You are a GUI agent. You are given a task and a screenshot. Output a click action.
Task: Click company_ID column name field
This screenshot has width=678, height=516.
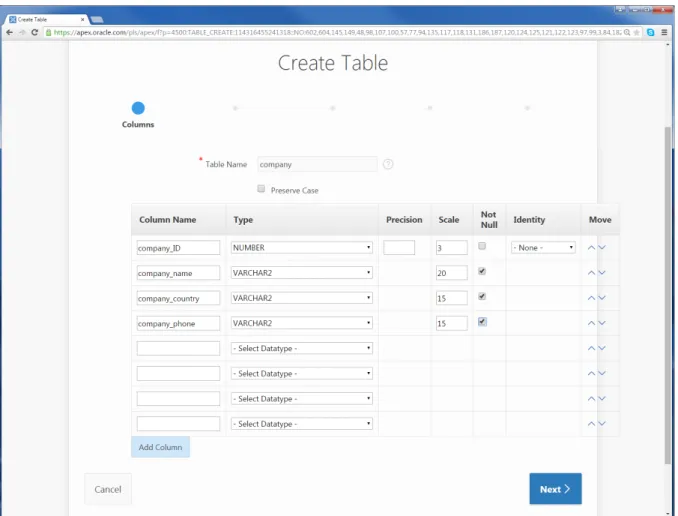178,248
